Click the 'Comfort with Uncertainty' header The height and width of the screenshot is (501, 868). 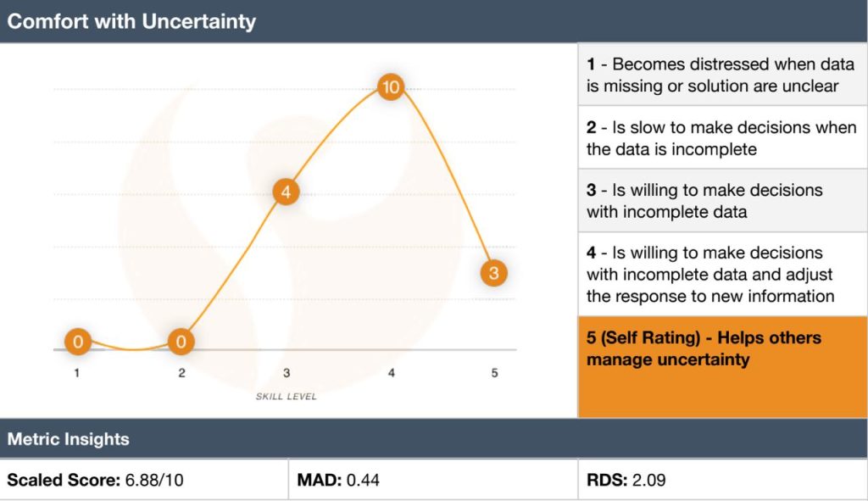tap(131, 21)
